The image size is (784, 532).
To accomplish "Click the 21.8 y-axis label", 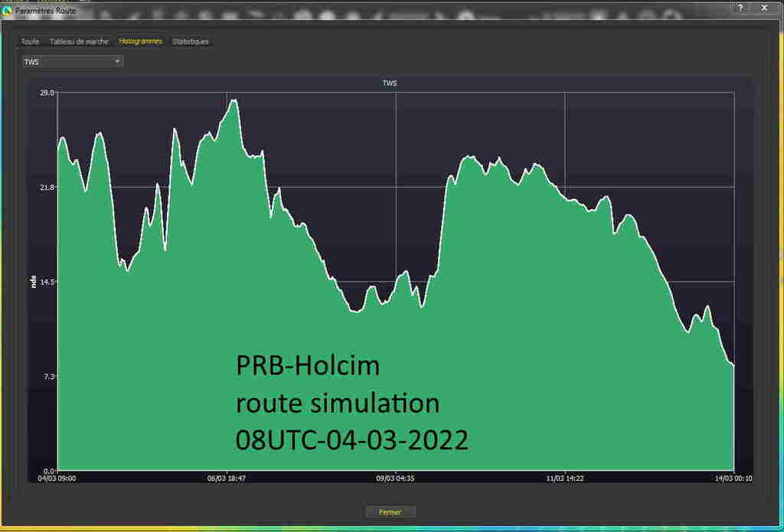I will click(x=47, y=187).
